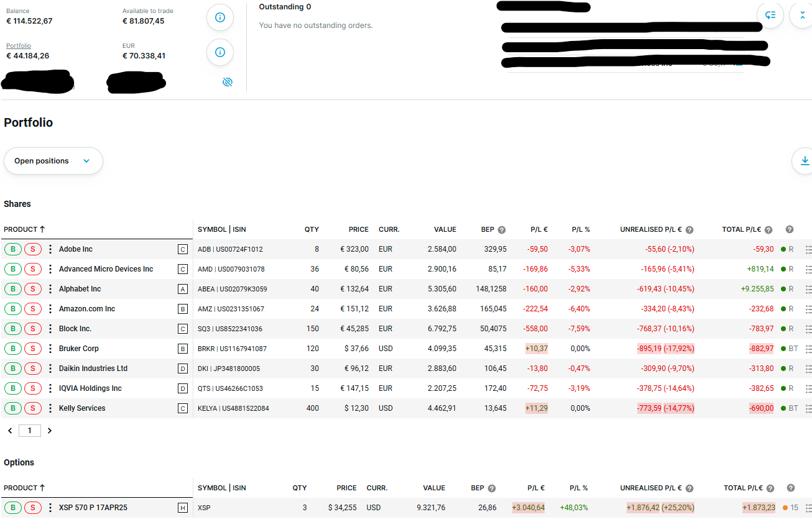Sort shares by P/L % column header
Screen dimensions: 812x522
coord(581,229)
